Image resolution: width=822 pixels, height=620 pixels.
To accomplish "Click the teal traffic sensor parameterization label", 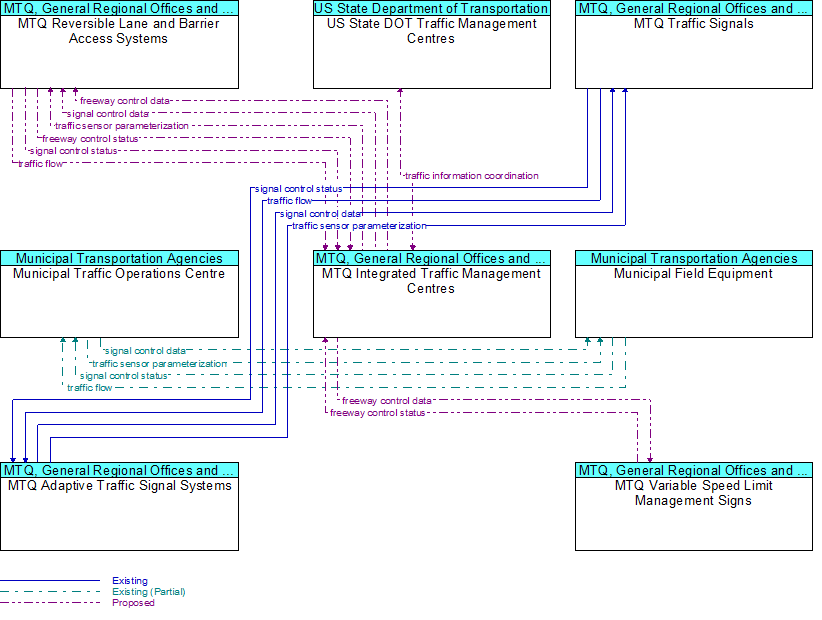I will [159, 363].
